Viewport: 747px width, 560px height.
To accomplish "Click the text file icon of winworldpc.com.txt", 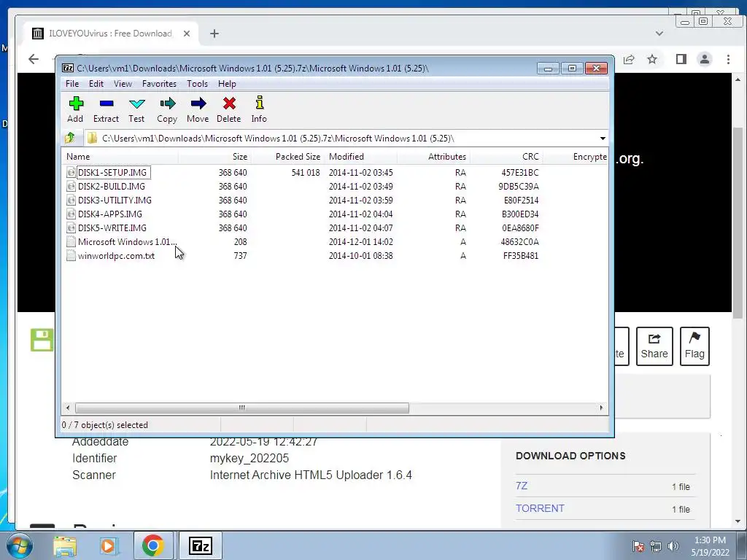I will pos(71,256).
